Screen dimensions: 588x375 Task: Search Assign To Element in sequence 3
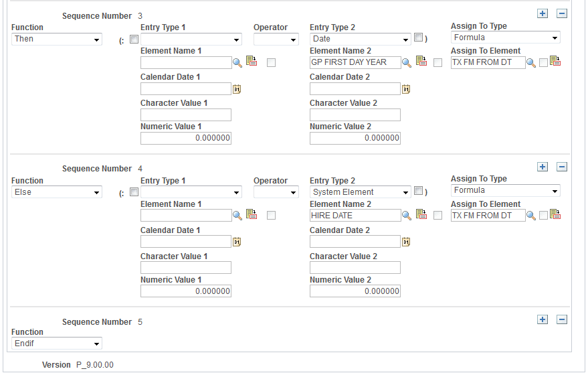[531, 62]
